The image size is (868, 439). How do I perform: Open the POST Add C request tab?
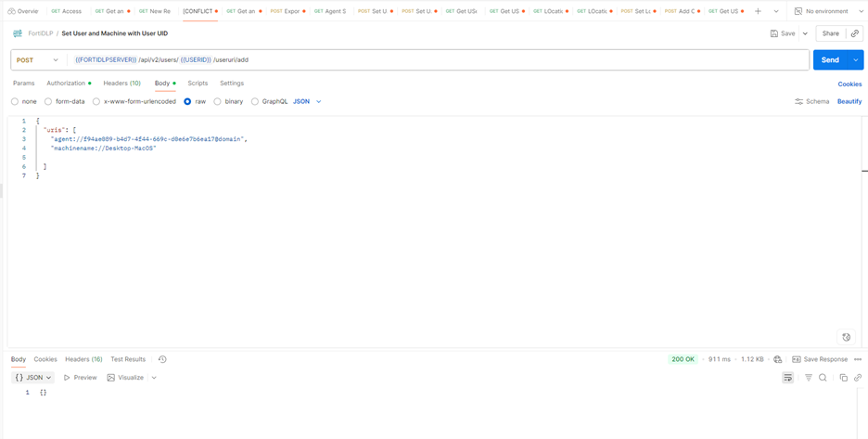682,11
